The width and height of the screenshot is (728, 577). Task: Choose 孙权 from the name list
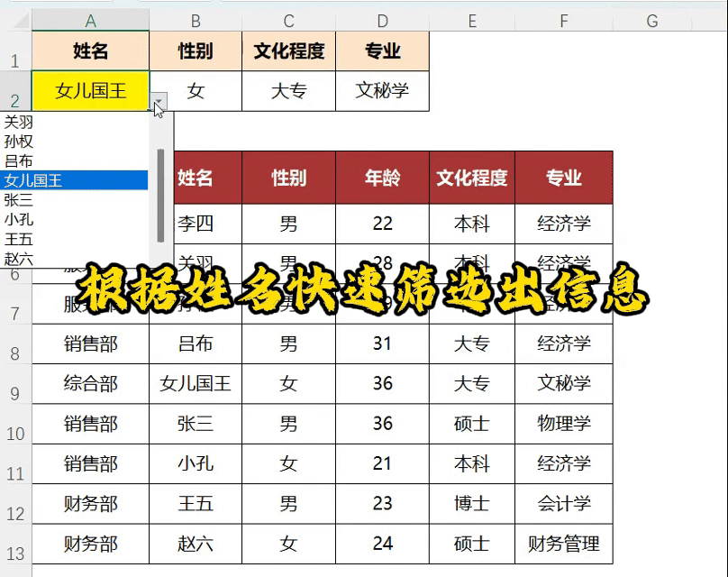tap(74, 142)
